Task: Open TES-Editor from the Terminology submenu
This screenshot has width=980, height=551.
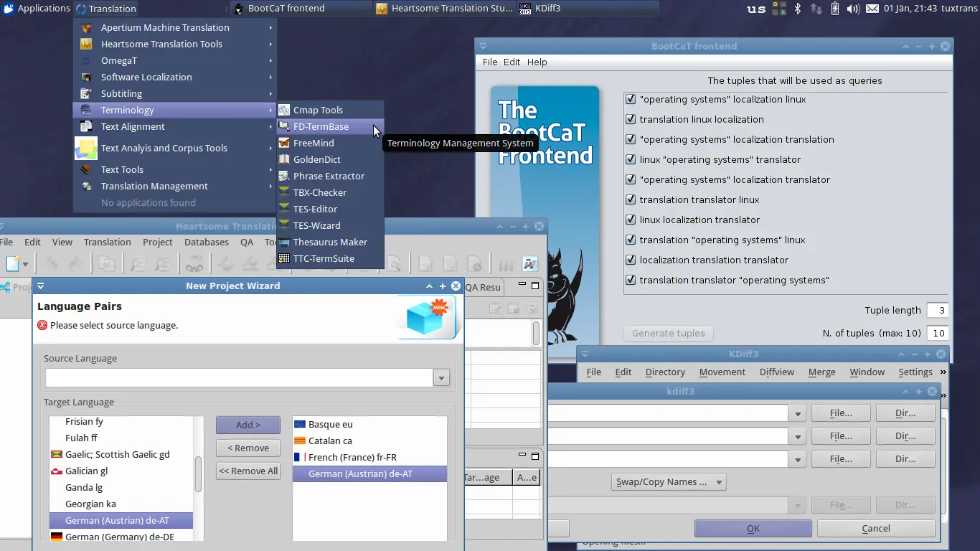Action: [x=330, y=209]
